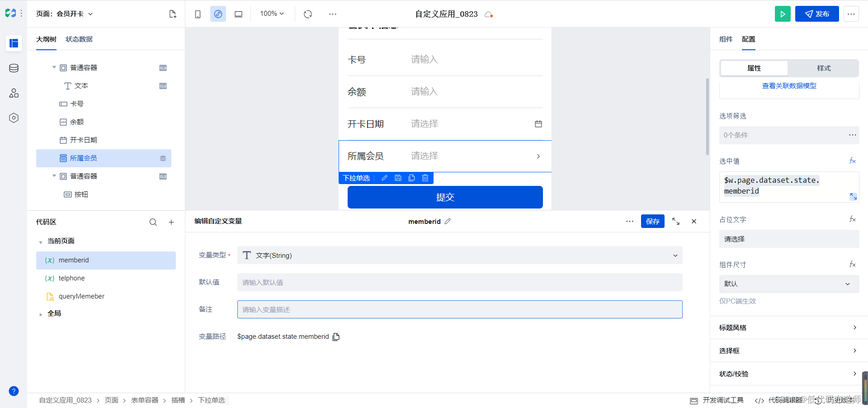Image resolution: width=868 pixels, height=408 pixels.
Task: Expand the variable editor panel
Action: pyautogui.click(x=676, y=221)
